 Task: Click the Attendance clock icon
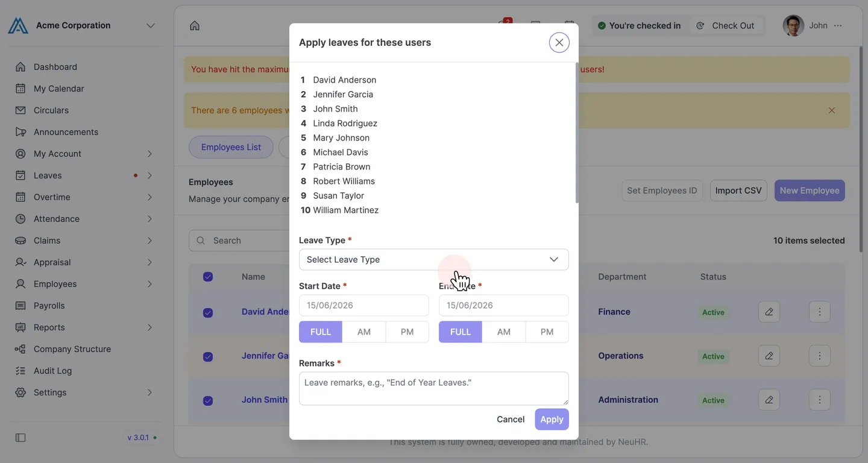pos(20,219)
